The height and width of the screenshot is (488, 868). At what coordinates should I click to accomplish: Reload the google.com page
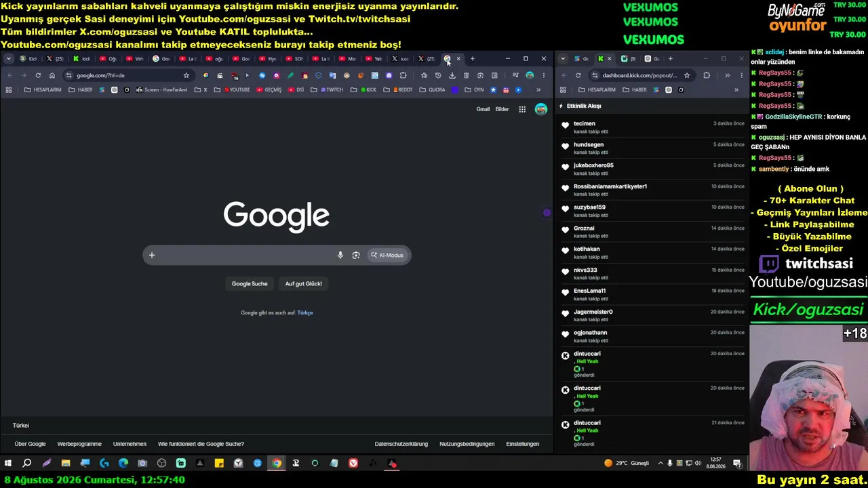(38, 75)
